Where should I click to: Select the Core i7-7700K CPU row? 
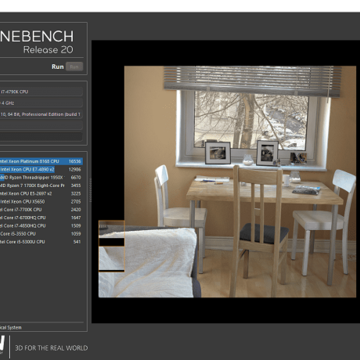[x=41, y=210]
